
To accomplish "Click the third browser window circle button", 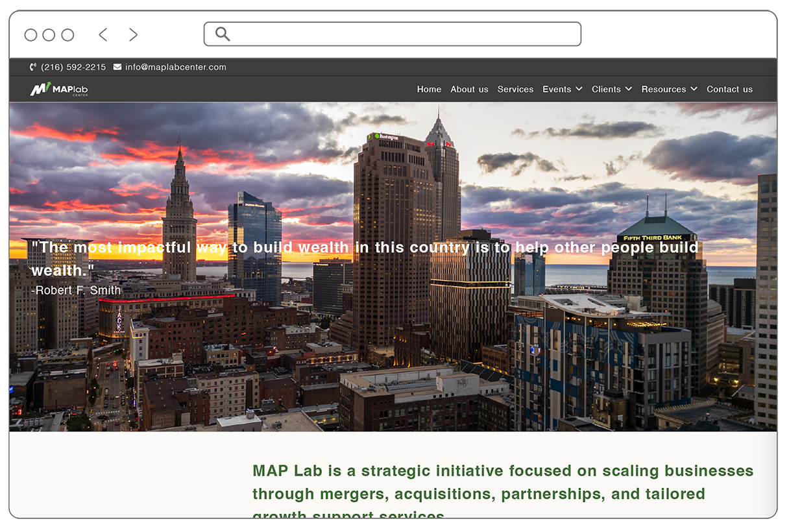I will (67, 35).
